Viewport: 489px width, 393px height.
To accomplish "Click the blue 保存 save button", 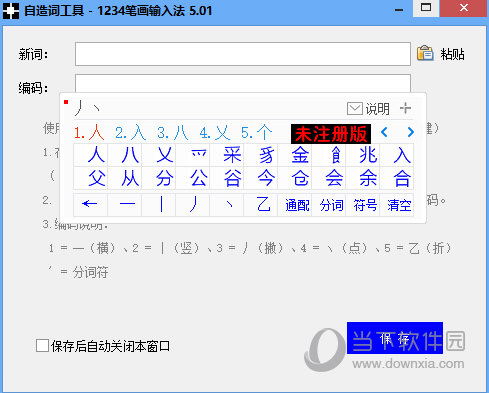I will [395, 338].
